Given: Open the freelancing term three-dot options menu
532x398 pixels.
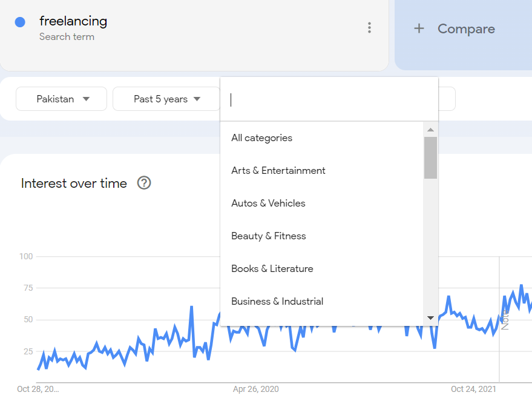Looking at the screenshot, I should pos(369,28).
